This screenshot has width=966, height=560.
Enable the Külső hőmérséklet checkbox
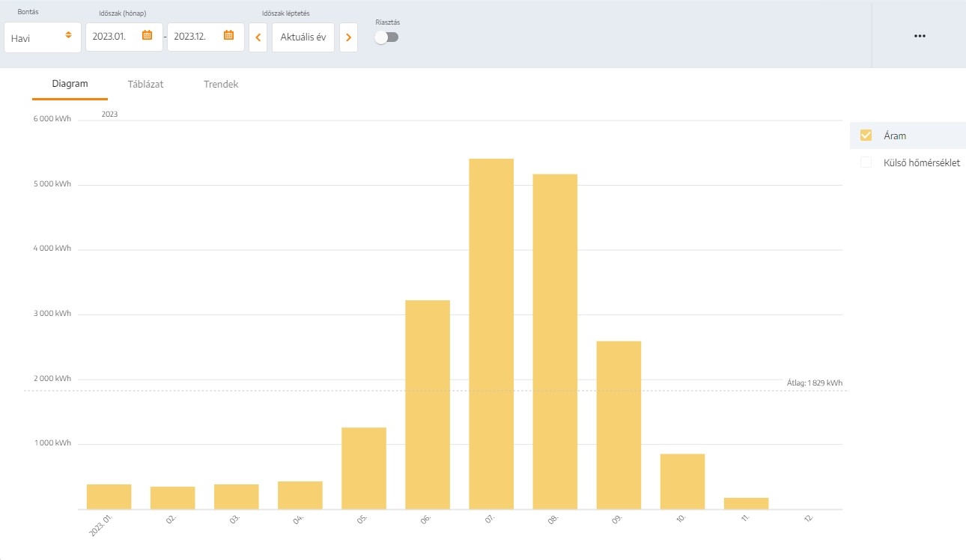[866, 162]
